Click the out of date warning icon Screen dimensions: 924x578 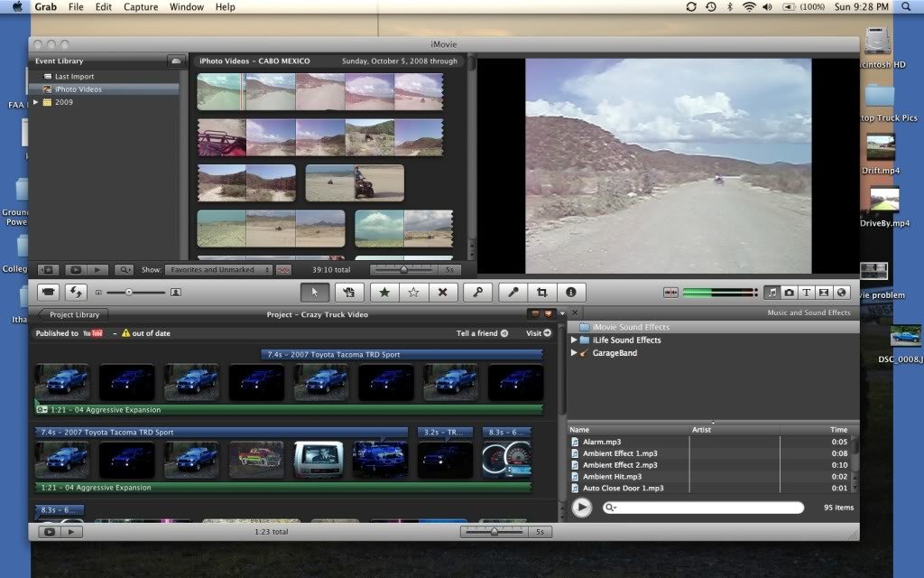pyautogui.click(x=125, y=333)
